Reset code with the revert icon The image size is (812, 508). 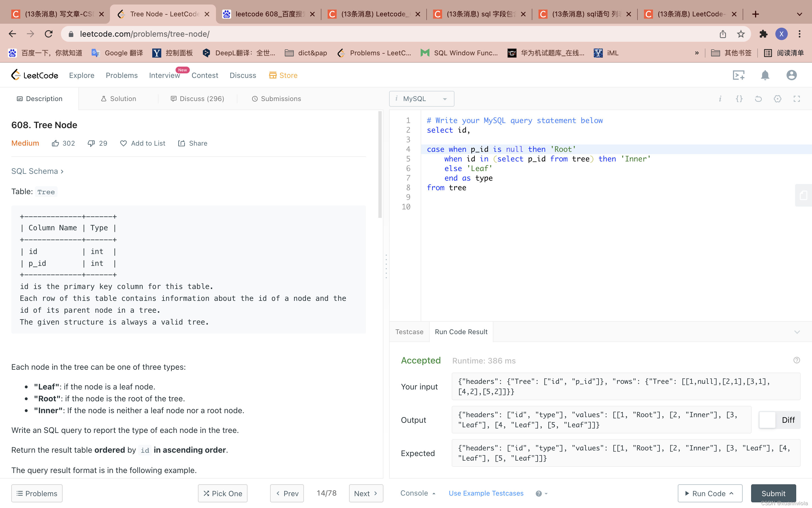click(758, 98)
